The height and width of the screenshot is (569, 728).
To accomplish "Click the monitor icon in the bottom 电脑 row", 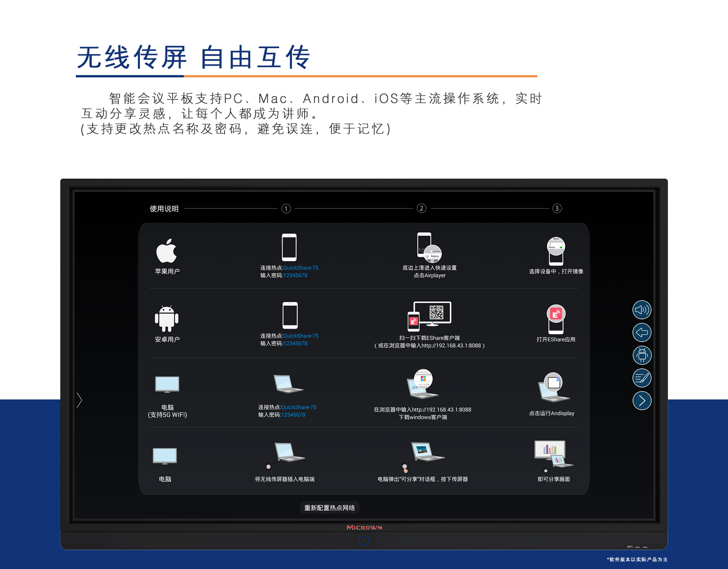I will point(165,456).
